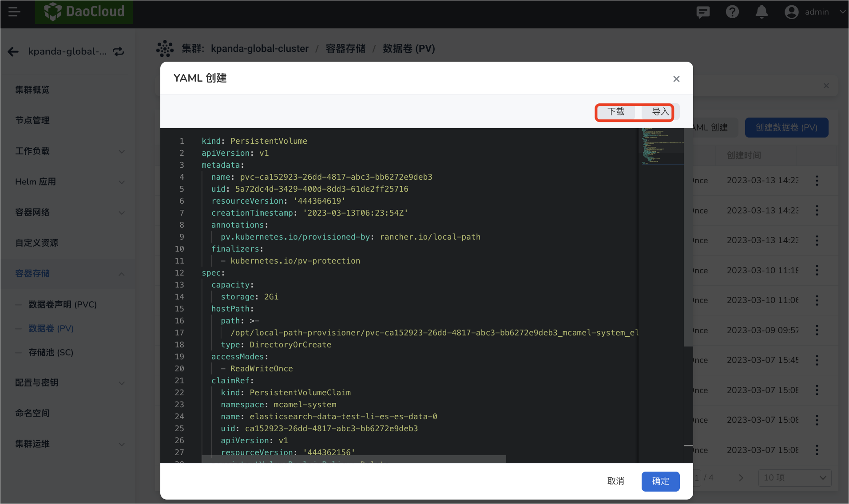
Task: Click 容器存储 breadcrumb link
Action: click(345, 49)
